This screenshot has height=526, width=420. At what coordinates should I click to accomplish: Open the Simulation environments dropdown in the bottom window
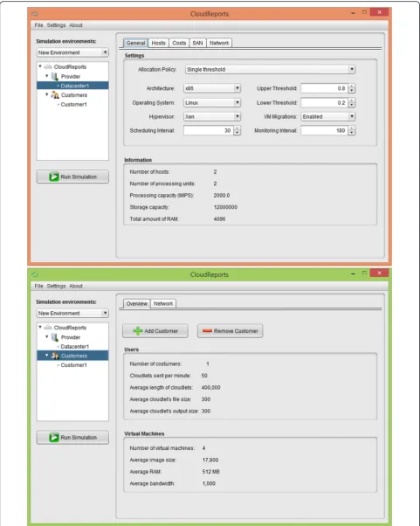(x=72, y=313)
